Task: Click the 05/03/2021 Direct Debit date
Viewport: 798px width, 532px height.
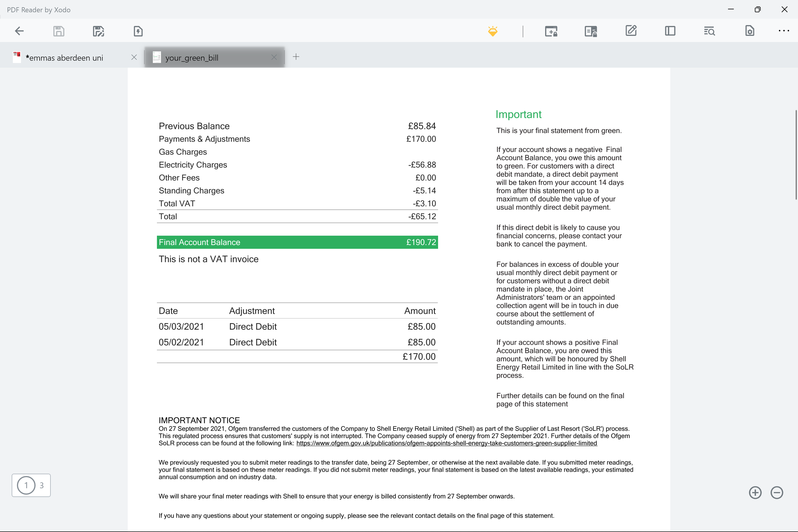Action: coord(181,326)
